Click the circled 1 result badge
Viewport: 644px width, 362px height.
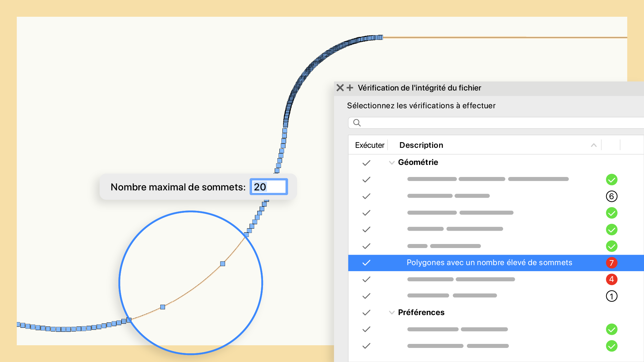tap(611, 296)
